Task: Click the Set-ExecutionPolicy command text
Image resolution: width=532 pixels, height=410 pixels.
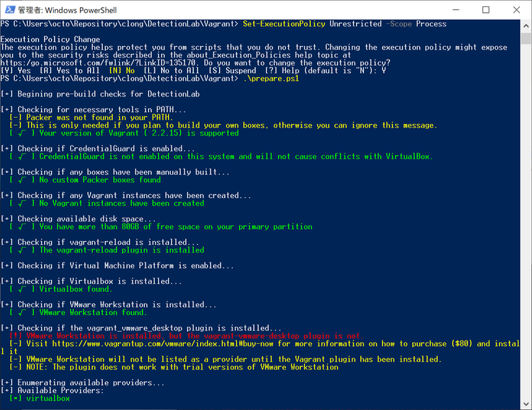Action: point(284,23)
